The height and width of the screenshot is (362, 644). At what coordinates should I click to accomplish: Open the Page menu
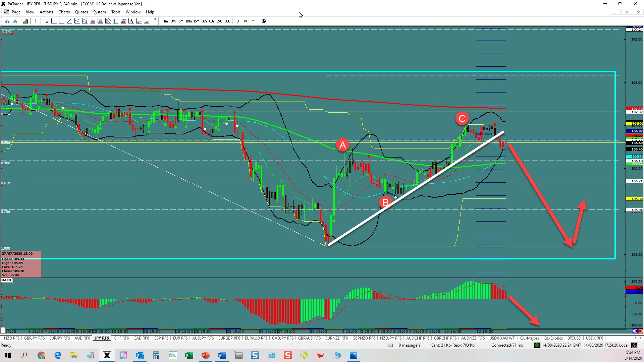tap(16, 12)
